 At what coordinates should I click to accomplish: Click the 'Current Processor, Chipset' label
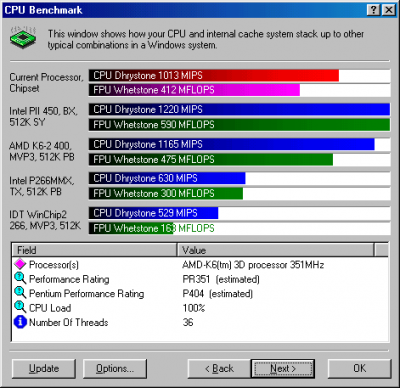(x=46, y=83)
